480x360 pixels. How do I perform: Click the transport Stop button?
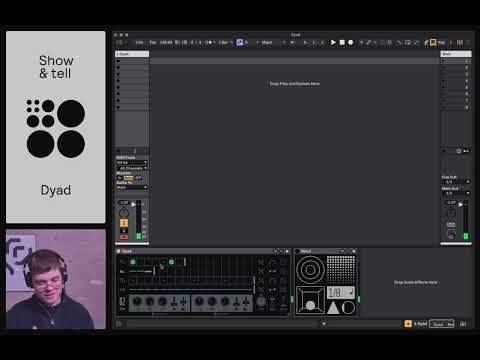(x=342, y=42)
